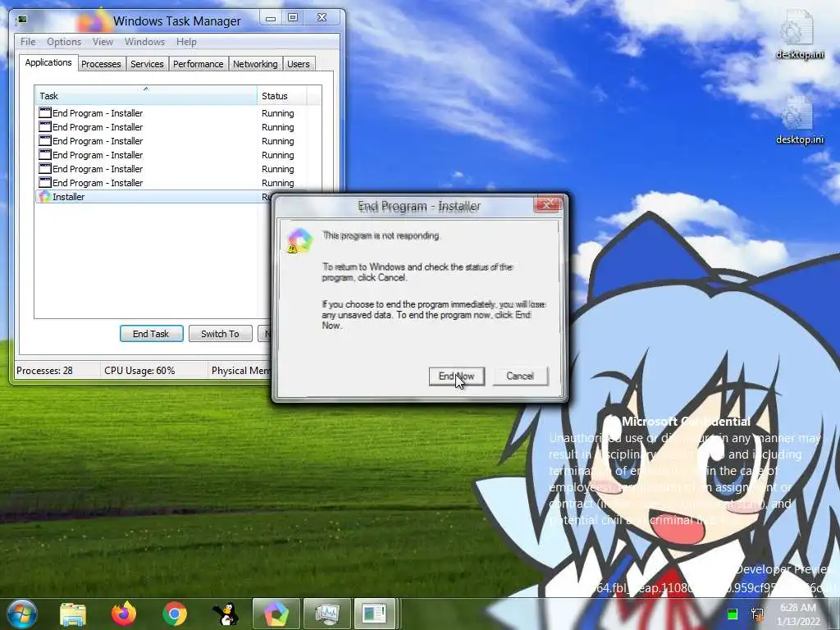
Task: Switch to Task Manager taskbar button
Action: coord(326,614)
